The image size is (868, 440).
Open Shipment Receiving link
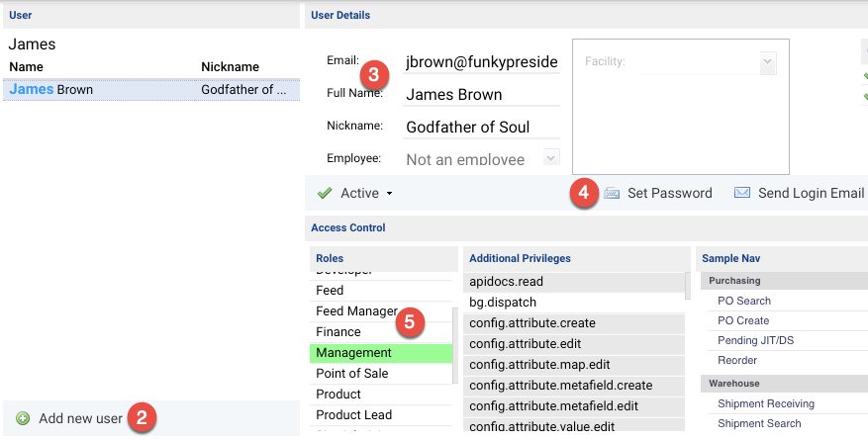click(765, 403)
